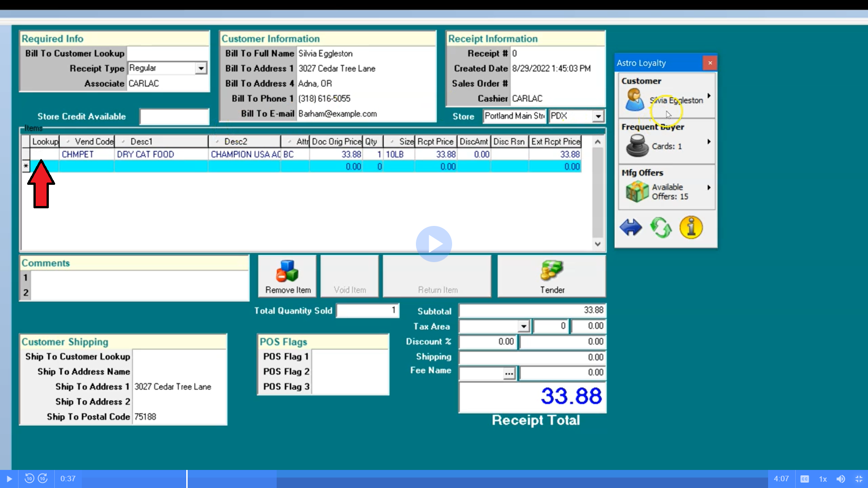Open the PDX store dropdown
Viewport: 868px width, 488px height.
[x=598, y=117]
